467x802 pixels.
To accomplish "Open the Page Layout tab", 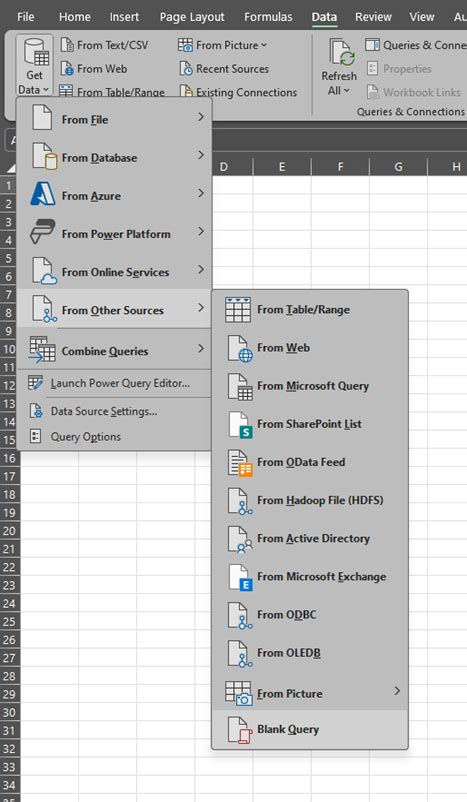I will (192, 17).
